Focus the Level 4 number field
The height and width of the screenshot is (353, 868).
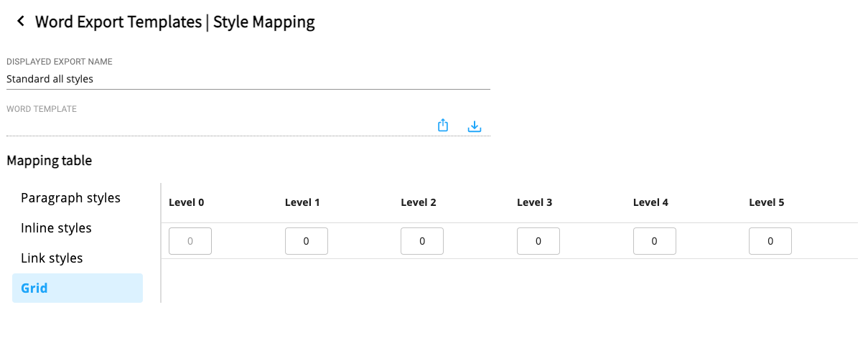click(655, 241)
